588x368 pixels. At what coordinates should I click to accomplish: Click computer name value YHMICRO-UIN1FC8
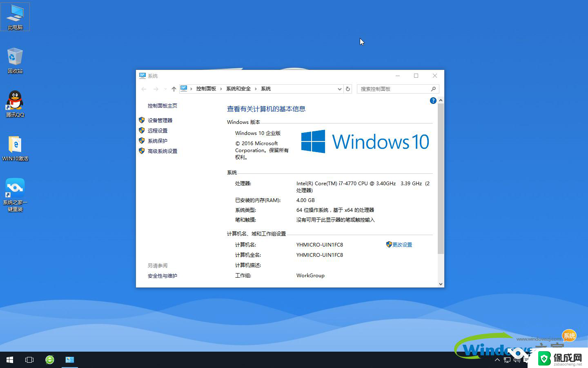coord(320,245)
